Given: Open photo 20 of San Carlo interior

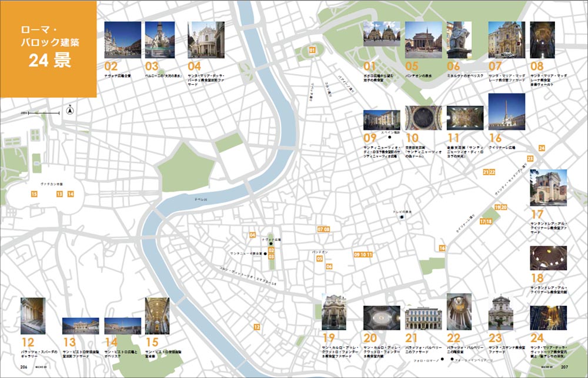Looking at the screenshot, I should point(382,318).
